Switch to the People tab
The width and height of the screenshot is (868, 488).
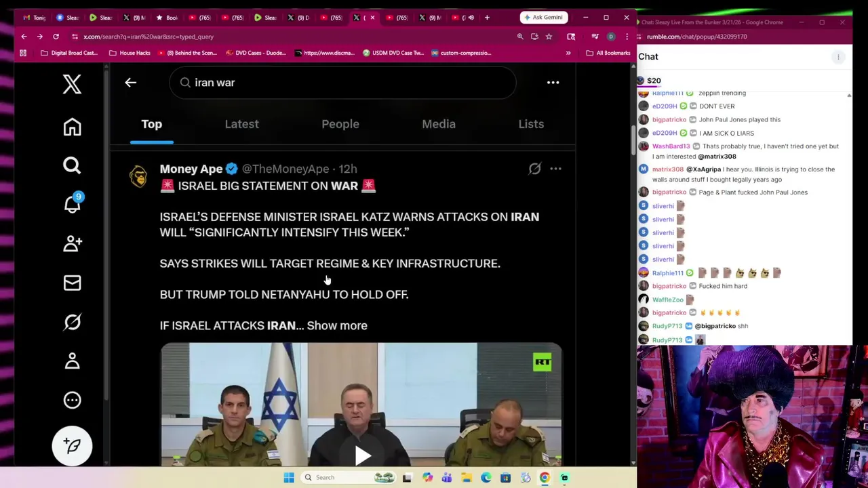(x=340, y=124)
